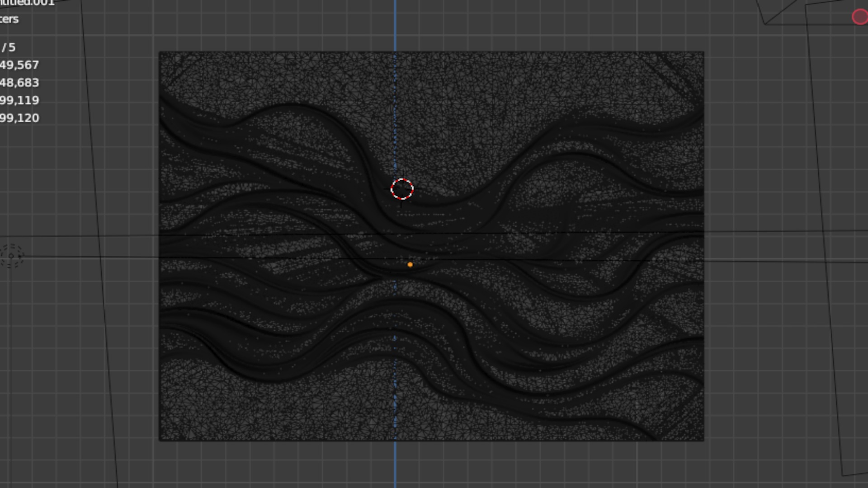Click the top-left corner of the mesh
This screenshot has height=488, width=868.
(160, 52)
